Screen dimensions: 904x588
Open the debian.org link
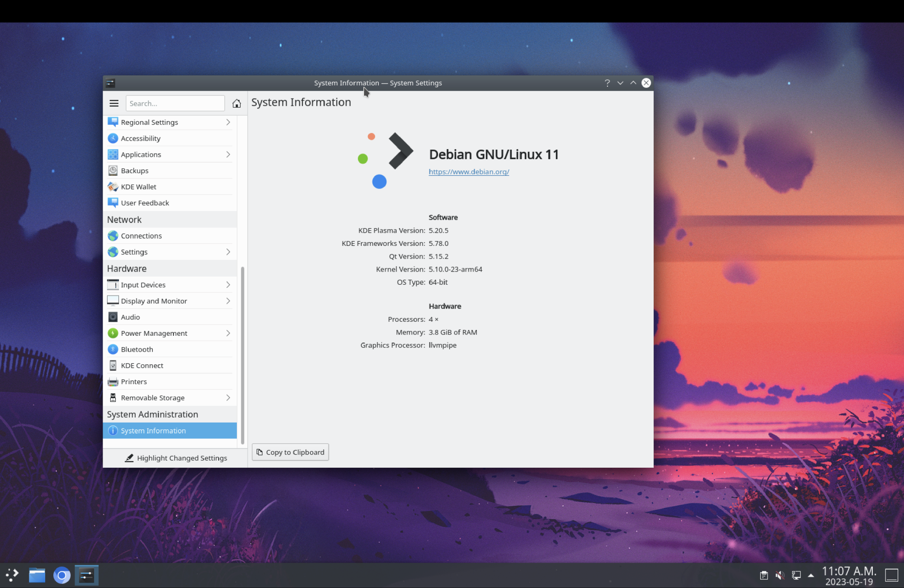[x=469, y=172]
